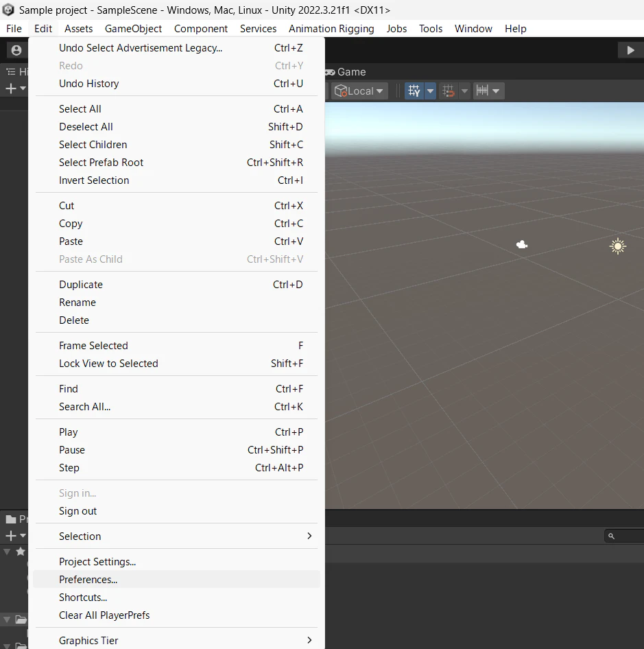The image size is (644, 649).
Task: Choose Rename from Edit menu
Action: [176, 302]
